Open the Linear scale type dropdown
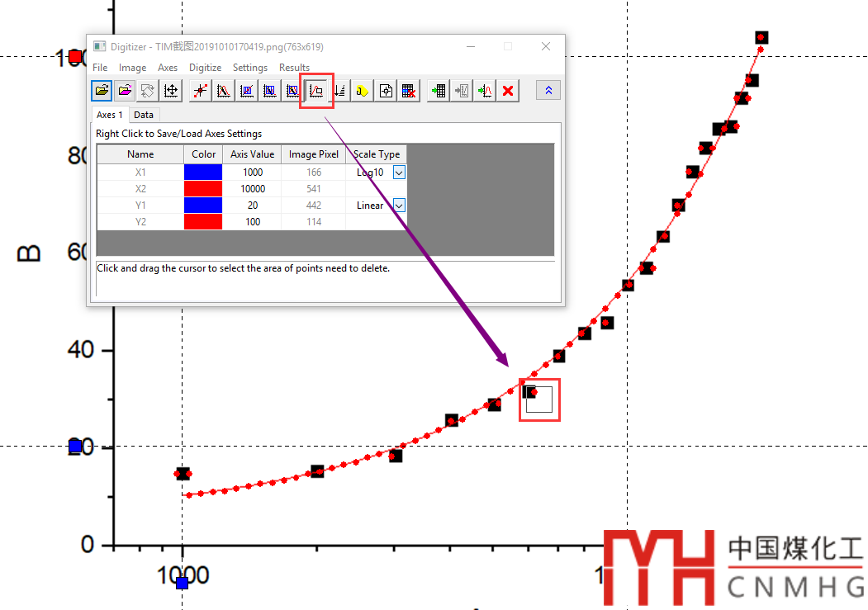The height and width of the screenshot is (610, 868). pyautogui.click(x=399, y=206)
